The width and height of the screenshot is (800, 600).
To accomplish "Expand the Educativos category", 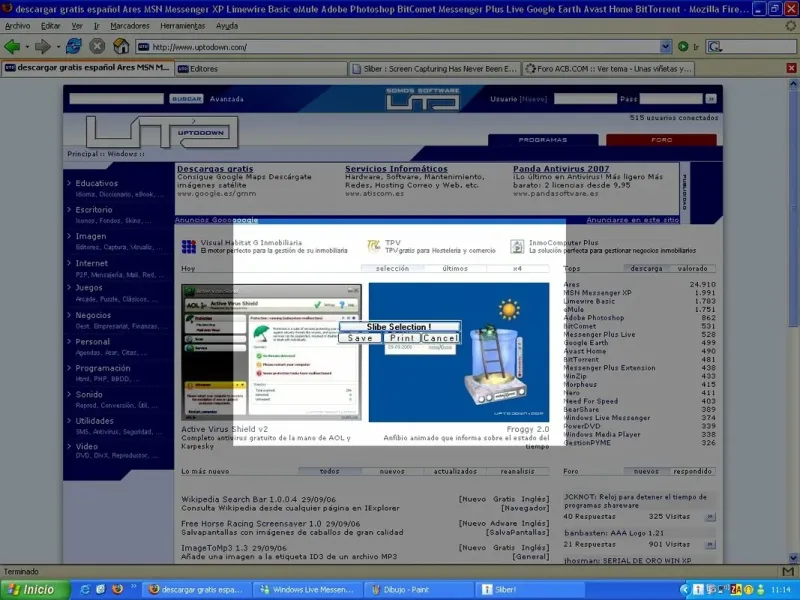I will click(x=96, y=183).
